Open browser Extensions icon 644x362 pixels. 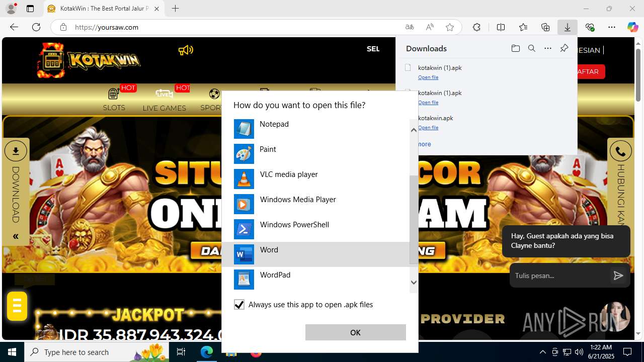[476, 27]
